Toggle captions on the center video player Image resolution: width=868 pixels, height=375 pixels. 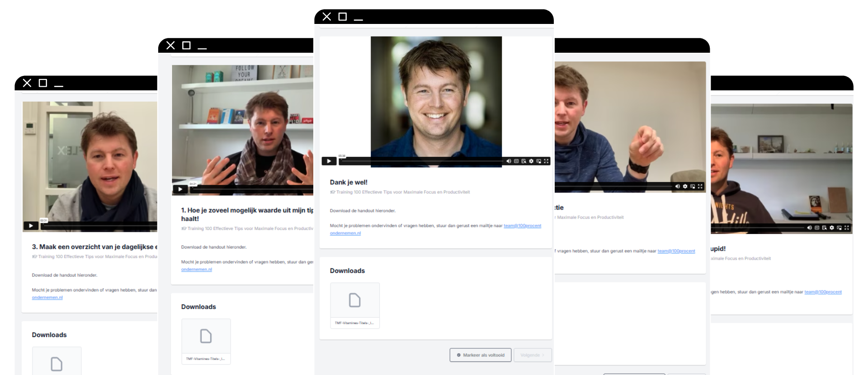[516, 161]
